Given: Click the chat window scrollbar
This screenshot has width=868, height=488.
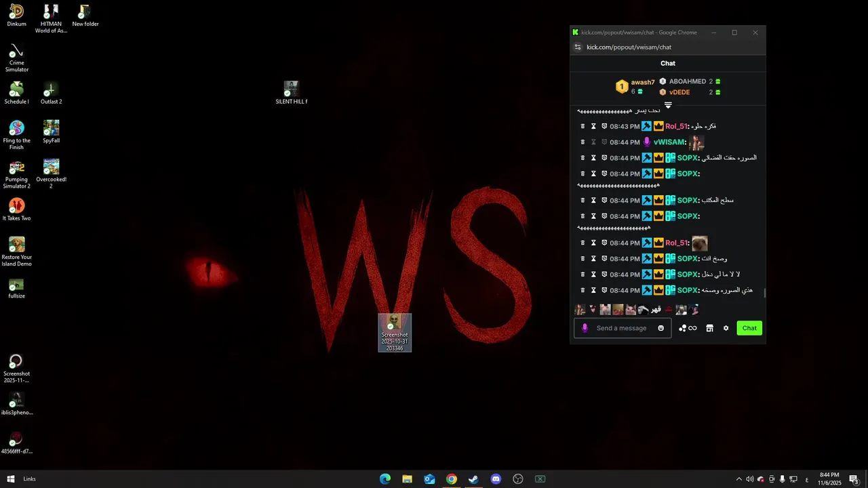Looking at the screenshot, I should click(x=765, y=293).
